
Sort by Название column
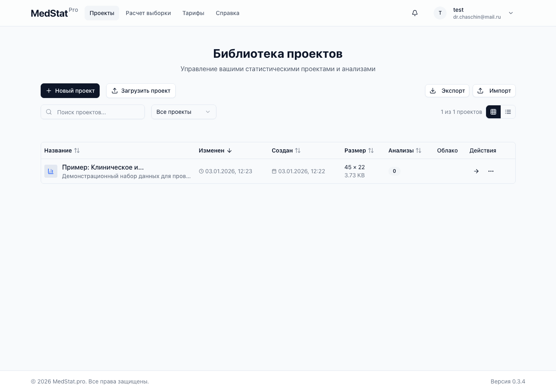pos(62,150)
